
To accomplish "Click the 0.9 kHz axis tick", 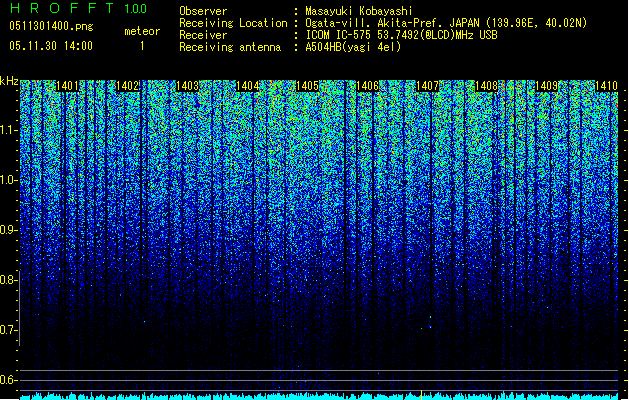I will pos(9,230).
